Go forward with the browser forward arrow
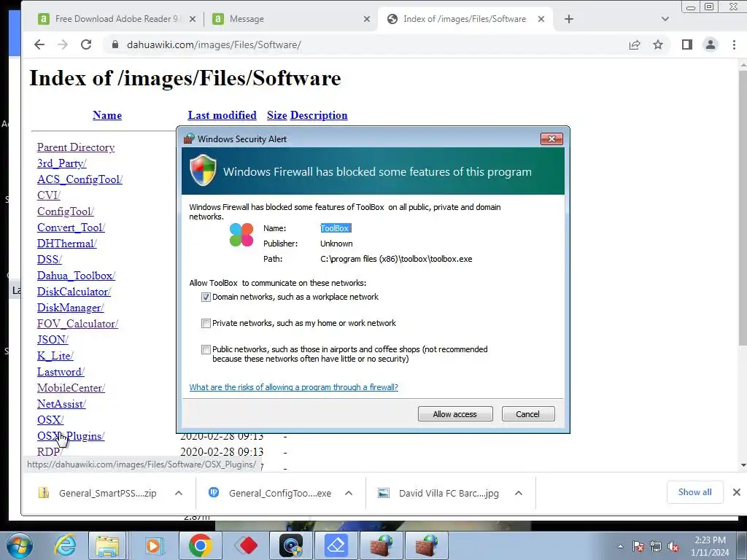 (x=63, y=44)
